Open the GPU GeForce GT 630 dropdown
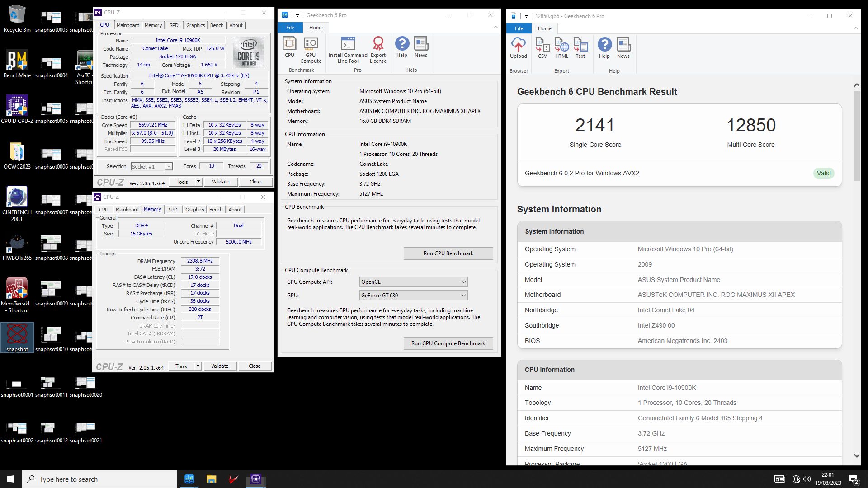The width and height of the screenshot is (868, 488). (x=413, y=296)
